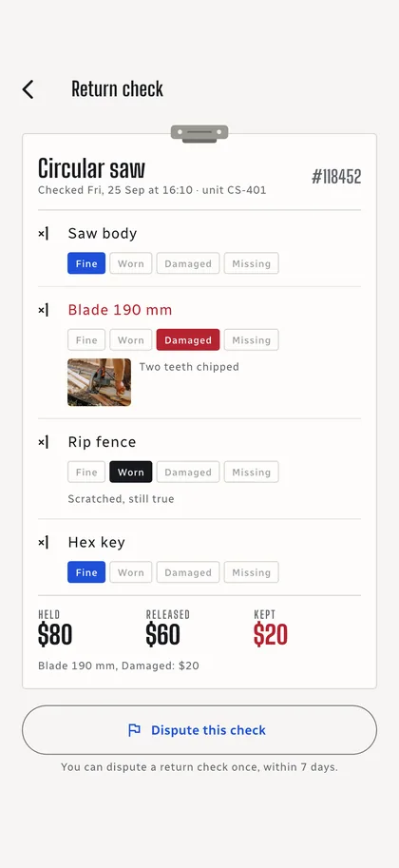Mark Saw body as Worn
The width and height of the screenshot is (399, 868).
[130, 263]
